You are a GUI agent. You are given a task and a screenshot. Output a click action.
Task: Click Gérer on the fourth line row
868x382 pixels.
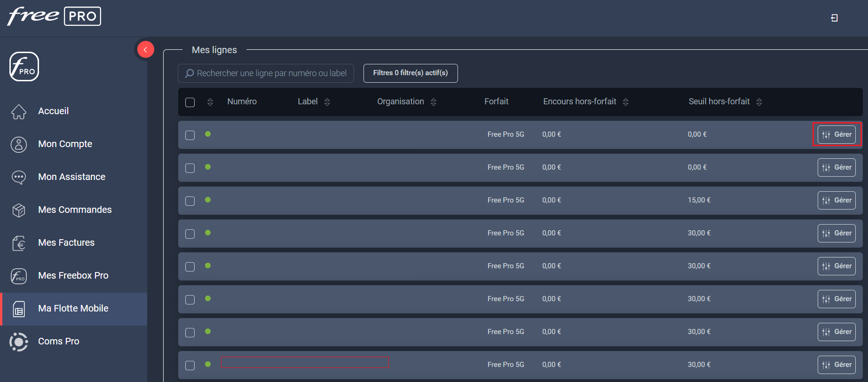836,233
